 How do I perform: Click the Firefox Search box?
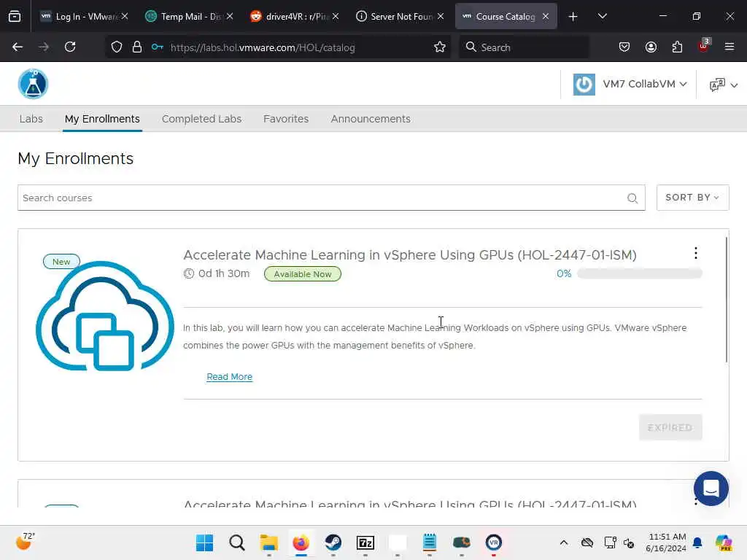tap(524, 47)
